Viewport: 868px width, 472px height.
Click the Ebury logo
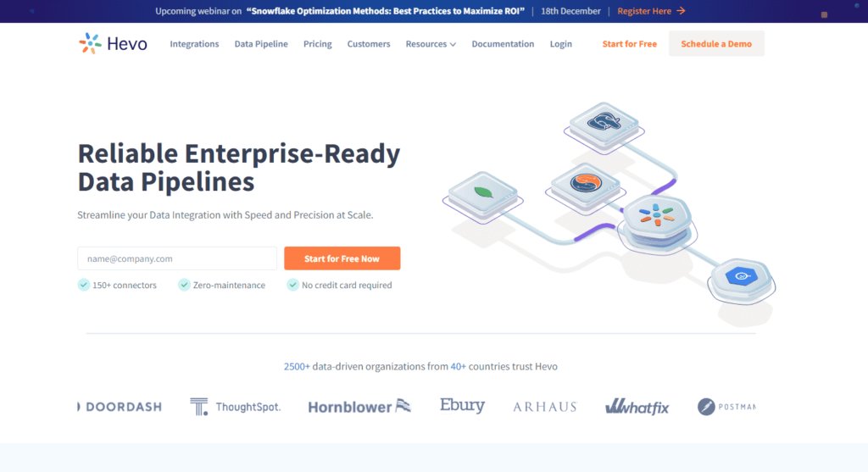pos(462,406)
